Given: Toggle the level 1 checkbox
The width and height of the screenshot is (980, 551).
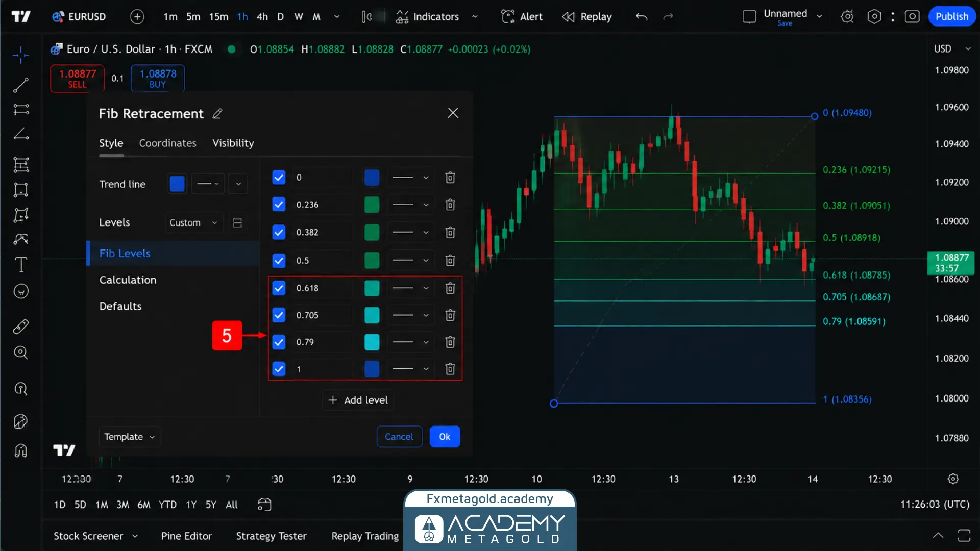Looking at the screenshot, I should click(x=279, y=369).
